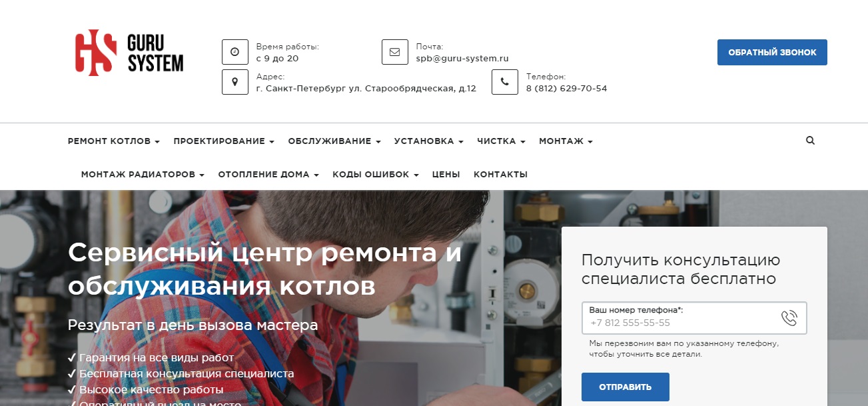The height and width of the screenshot is (406, 868).
Task: Click the Обратный звонок button
Action: (772, 52)
